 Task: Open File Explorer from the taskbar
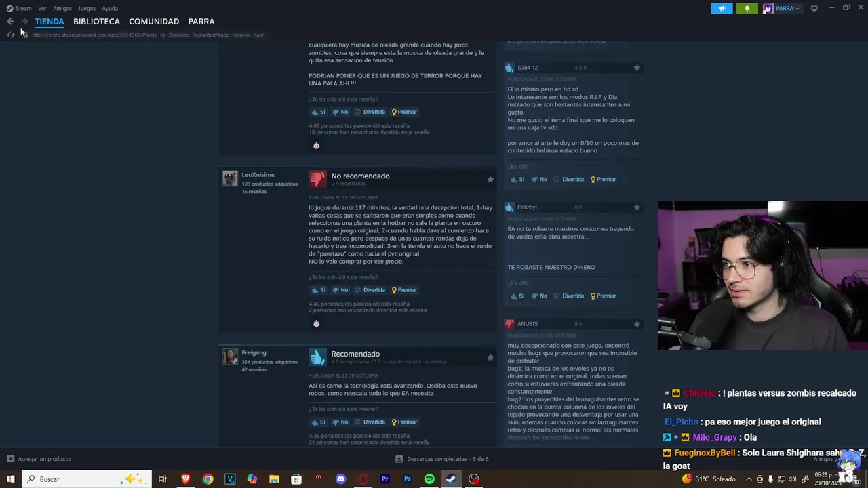coord(274,479)
